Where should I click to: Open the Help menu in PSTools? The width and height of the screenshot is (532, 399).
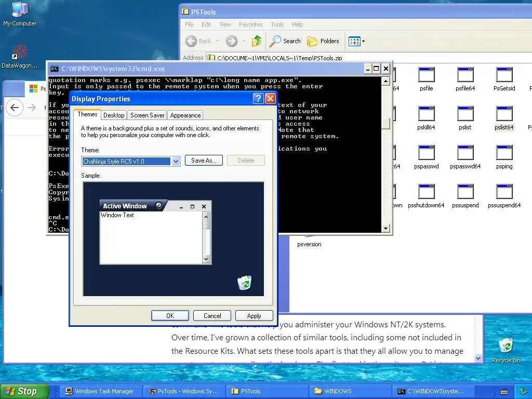tap(298, 24)
